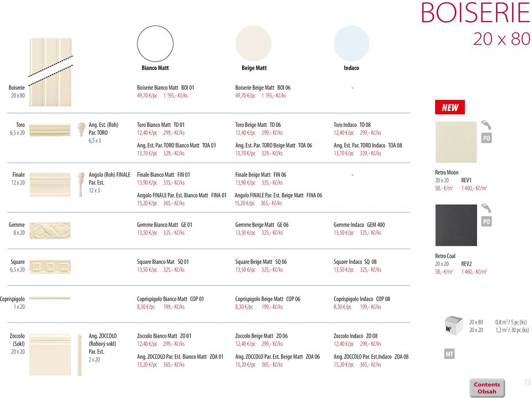This screenshot has width=532, height=398.
Task: Click the Gemme Indaco GEM 400 entry
Action: (359, 224)
